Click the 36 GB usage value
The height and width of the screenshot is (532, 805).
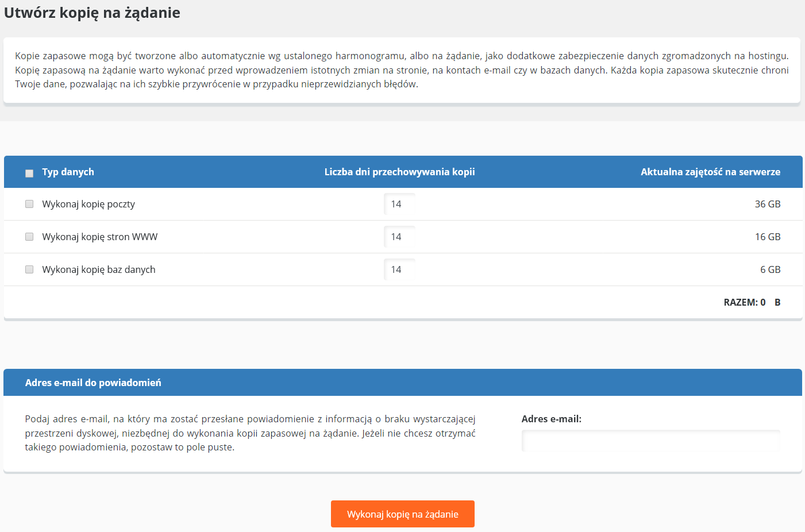768,204
